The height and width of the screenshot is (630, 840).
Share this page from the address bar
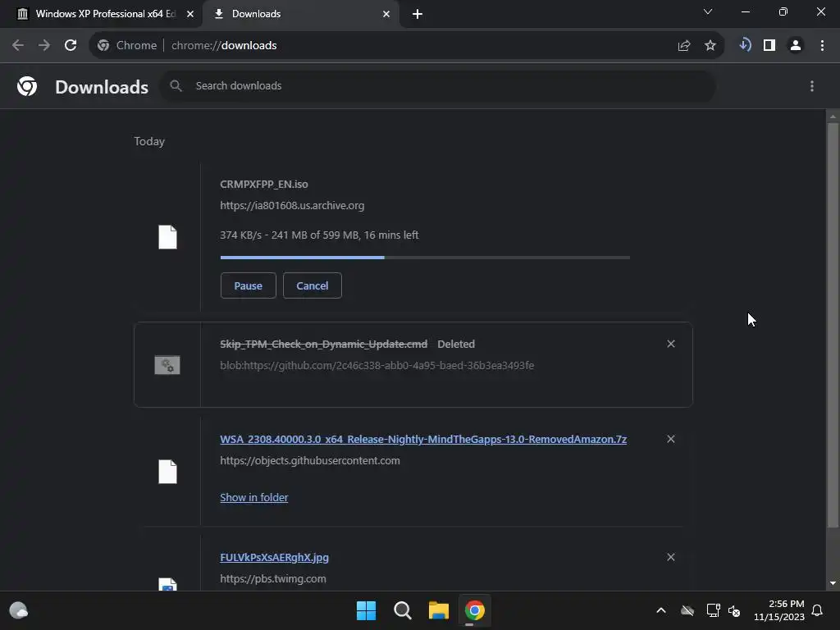click(x=683, y=46)
